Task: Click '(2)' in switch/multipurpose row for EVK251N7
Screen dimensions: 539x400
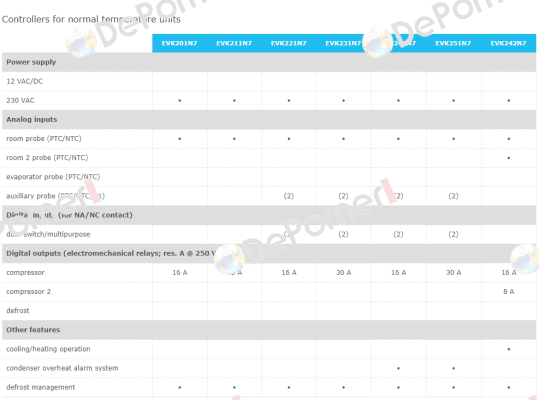Action: pos(453,234)
